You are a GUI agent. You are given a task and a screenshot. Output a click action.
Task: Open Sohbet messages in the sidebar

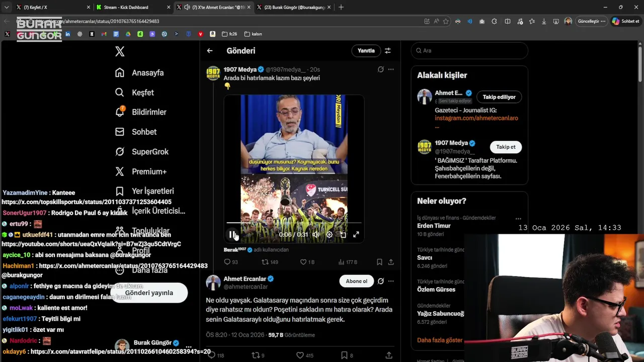click(135, 132)
